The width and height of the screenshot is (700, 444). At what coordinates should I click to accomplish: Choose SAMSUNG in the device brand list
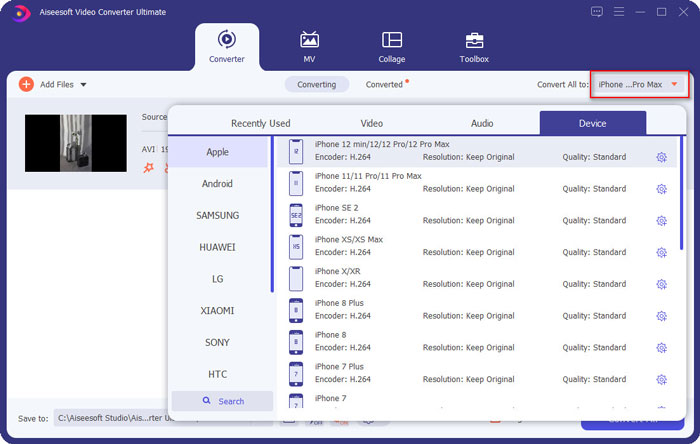tap(217, 215)
